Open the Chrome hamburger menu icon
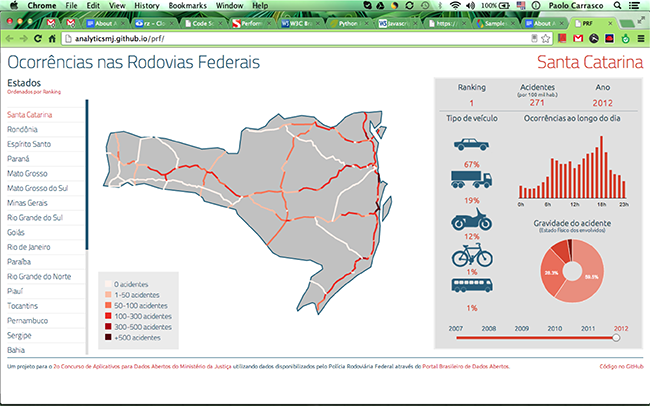This screenshot has width=650, height=406. 640,38
